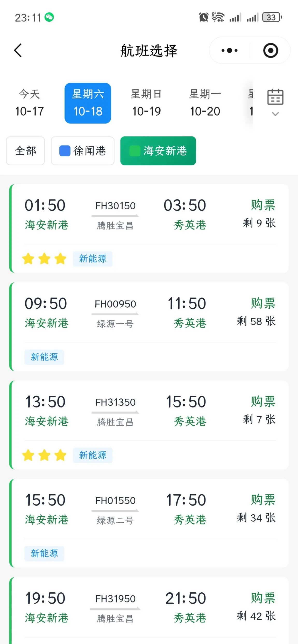Select the 星期一 10-20 date tab

coord(205,103)
